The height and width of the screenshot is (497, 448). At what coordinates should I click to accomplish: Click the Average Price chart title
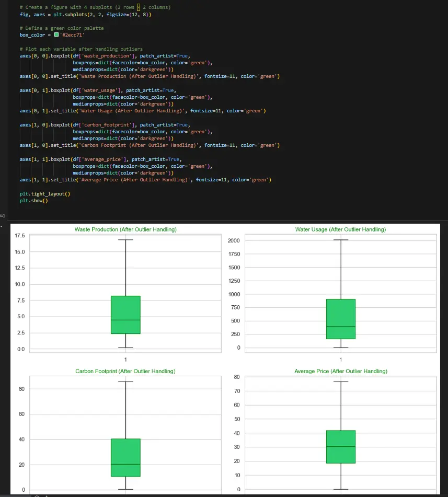coord(340,371)
